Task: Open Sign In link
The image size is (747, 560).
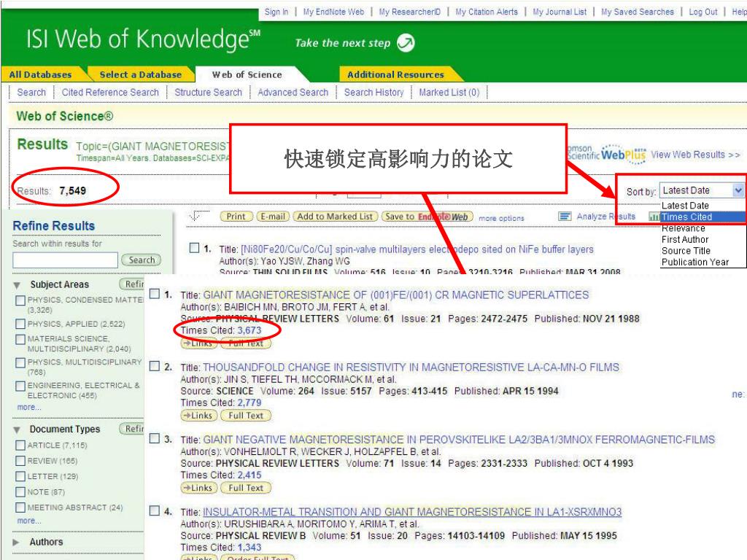Action: click(x=276, y=12)
